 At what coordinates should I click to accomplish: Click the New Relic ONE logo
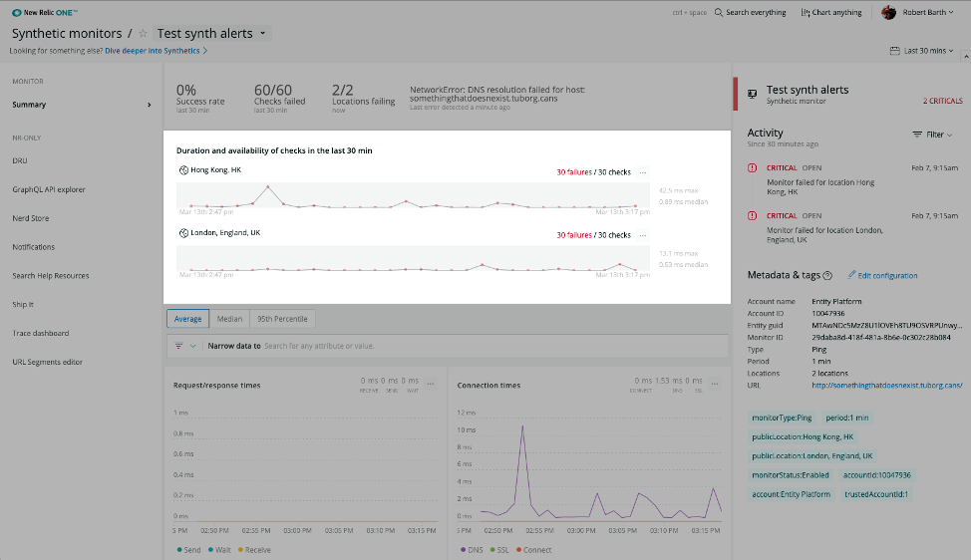click(45, 12)
